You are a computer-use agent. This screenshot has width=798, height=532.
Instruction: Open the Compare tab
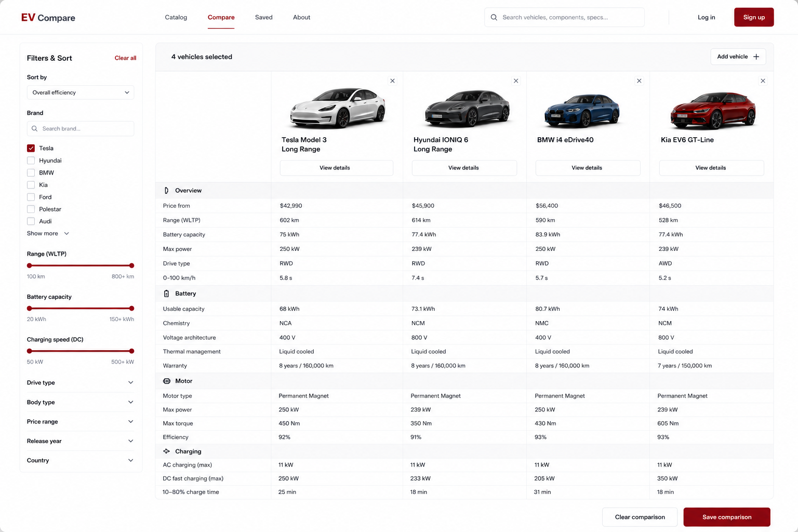click(221, 17)
